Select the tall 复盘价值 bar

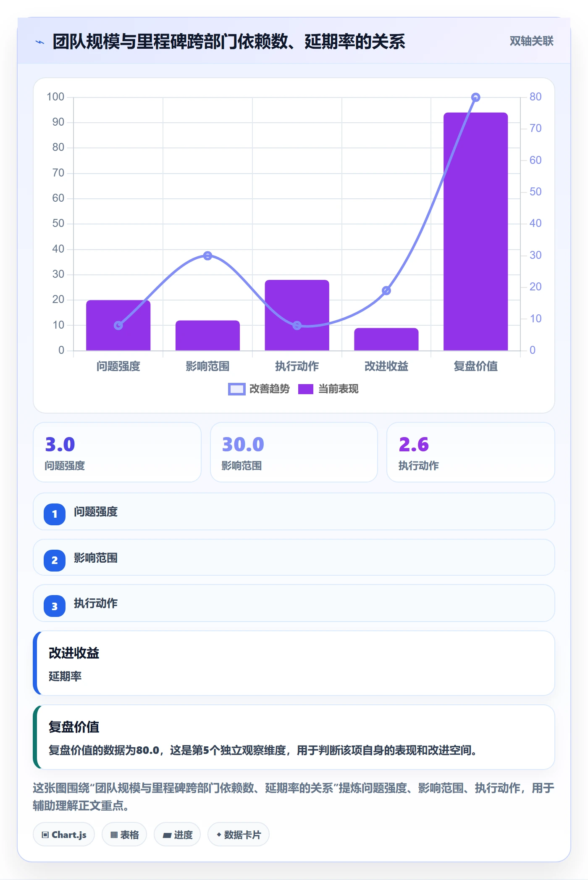pos(475,232)
